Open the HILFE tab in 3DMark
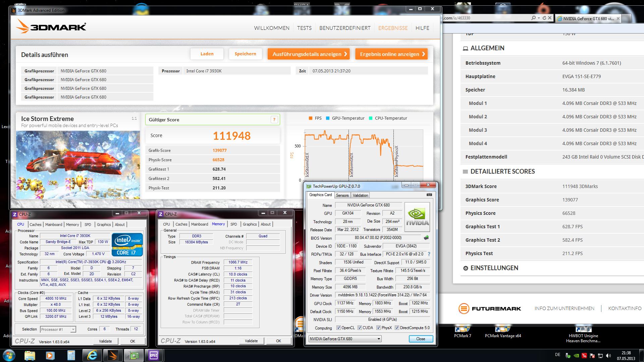 click(x=422, y=28)
